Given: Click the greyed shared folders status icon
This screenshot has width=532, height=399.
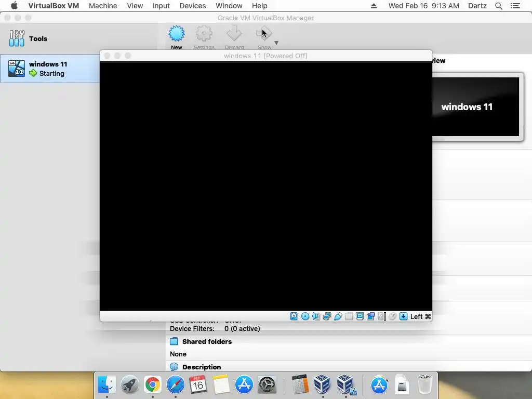Looking at the screenshot, I should 349,316.
